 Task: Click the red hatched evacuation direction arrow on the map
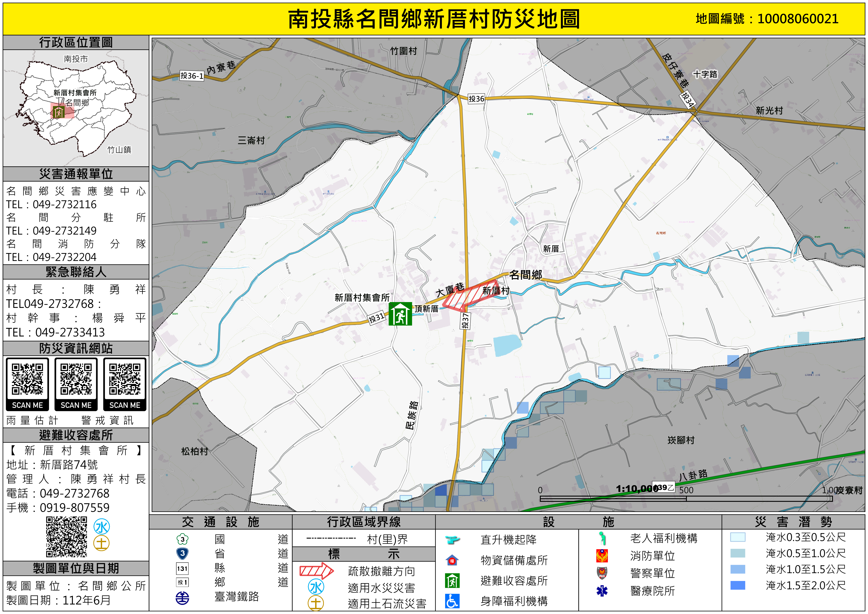[471, 295]
